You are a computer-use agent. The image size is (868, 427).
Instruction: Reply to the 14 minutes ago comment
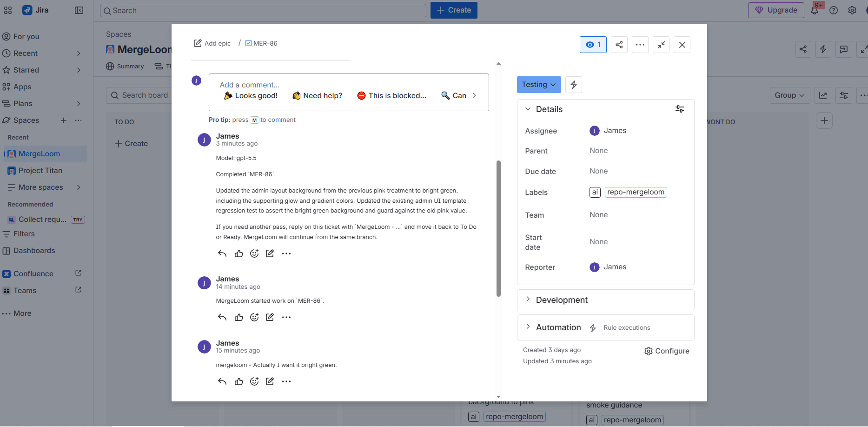point(222,317)
